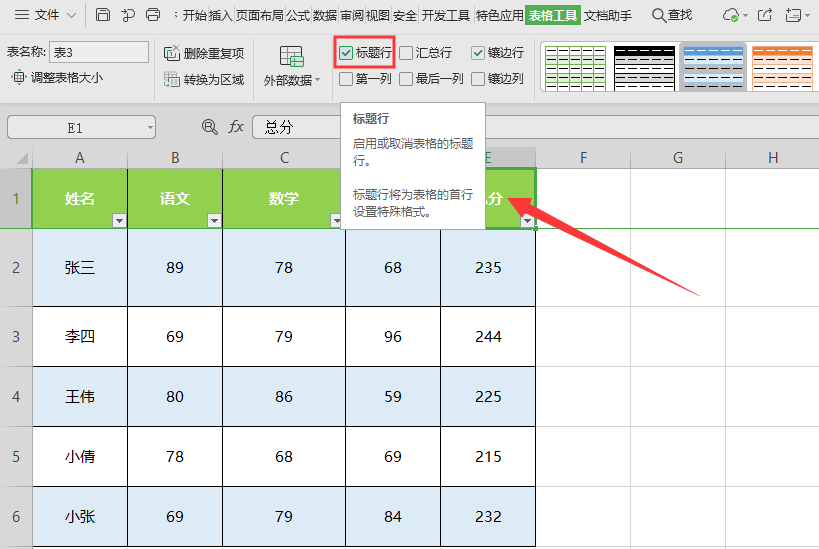Click the cloud sync icon at top right
This screenshot has width=819, height=549.
click(x=731, y=15)
